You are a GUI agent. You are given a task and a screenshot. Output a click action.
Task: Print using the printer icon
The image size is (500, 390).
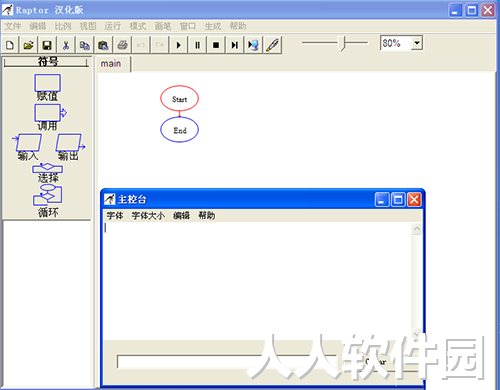tap(122, 45)
